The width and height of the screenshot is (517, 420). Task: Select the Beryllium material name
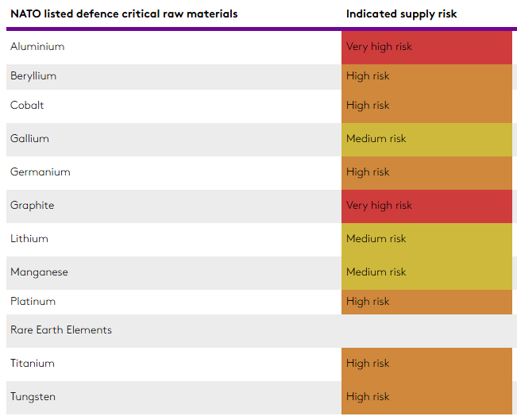coord(33,76)
